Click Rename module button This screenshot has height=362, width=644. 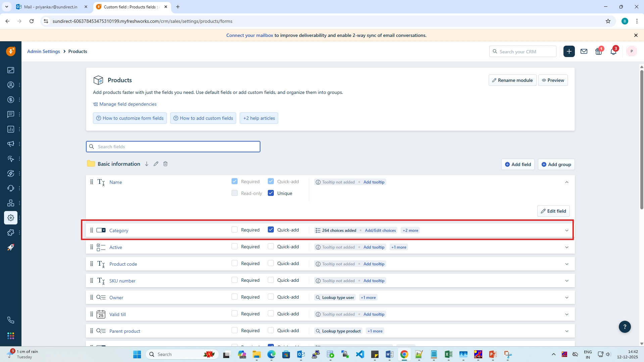coord(512,80)
